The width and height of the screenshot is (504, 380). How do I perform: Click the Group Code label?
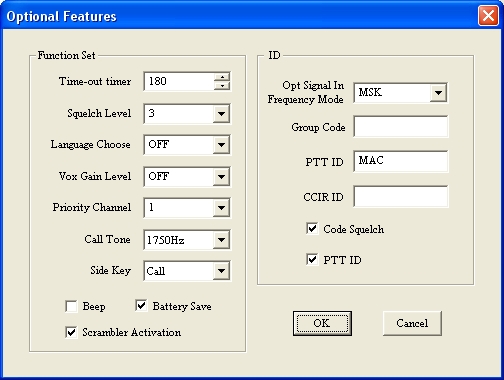(318, 127)
